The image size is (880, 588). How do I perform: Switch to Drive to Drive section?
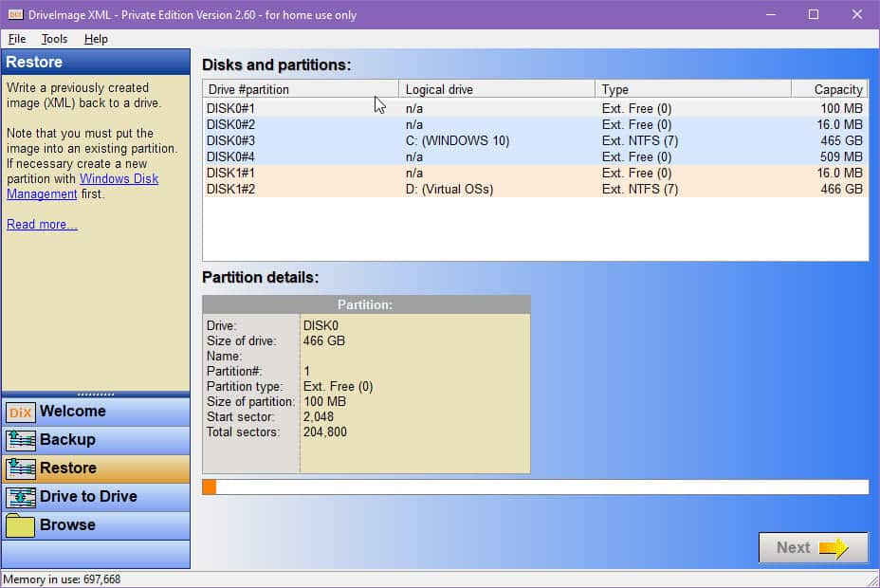(x=96, y=497)
